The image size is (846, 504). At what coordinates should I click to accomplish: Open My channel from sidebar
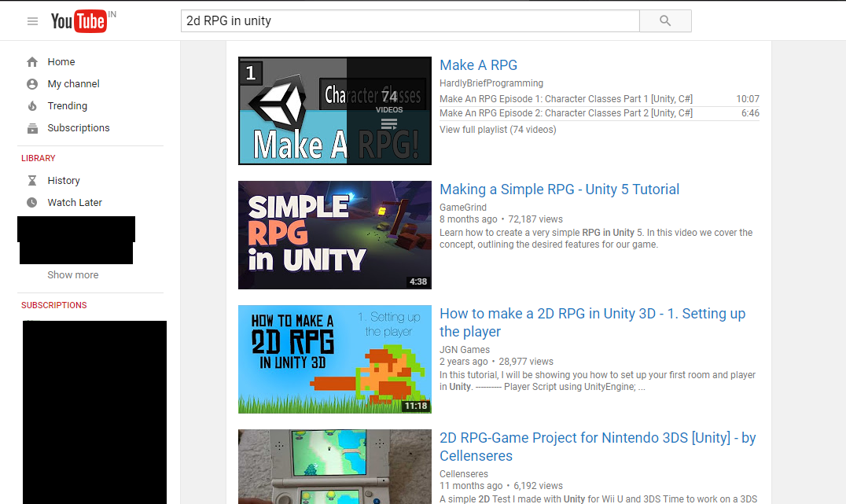tap(73, 84)
